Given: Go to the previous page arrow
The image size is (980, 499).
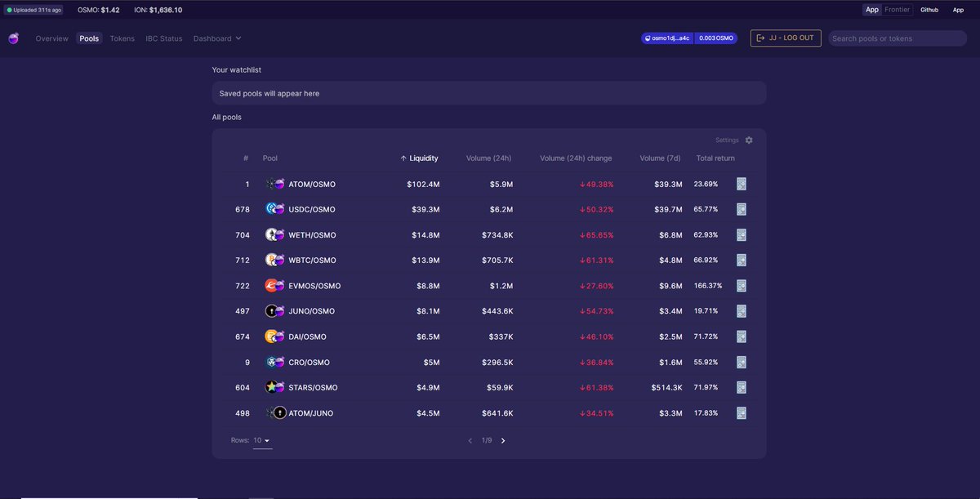Looking at the screenshot, I should pos(470,441).
